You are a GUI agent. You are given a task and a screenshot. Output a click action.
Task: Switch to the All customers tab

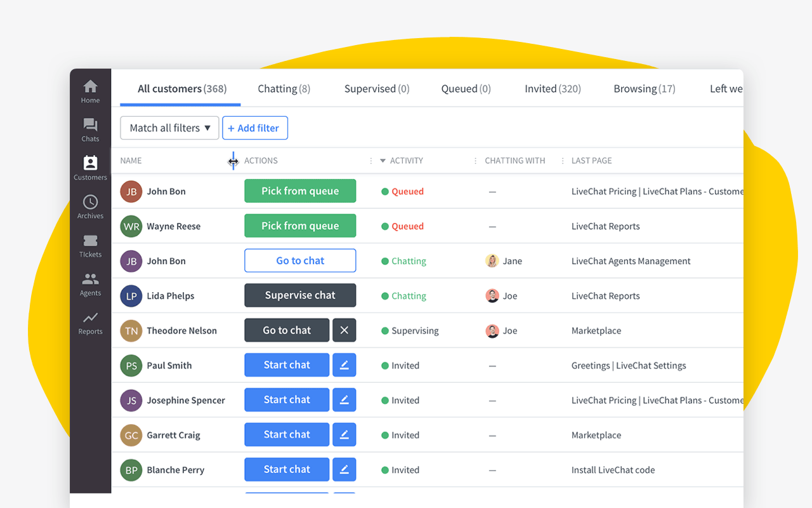[182, 89]
